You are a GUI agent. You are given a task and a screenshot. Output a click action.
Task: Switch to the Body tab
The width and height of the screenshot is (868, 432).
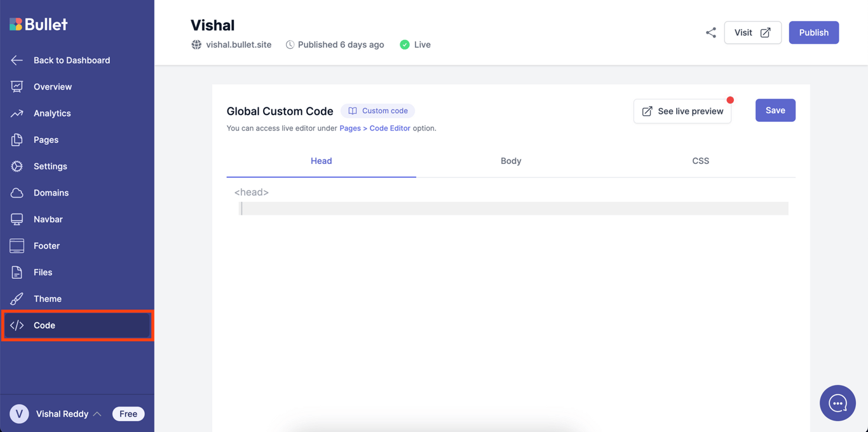click(x=510, y=161)
